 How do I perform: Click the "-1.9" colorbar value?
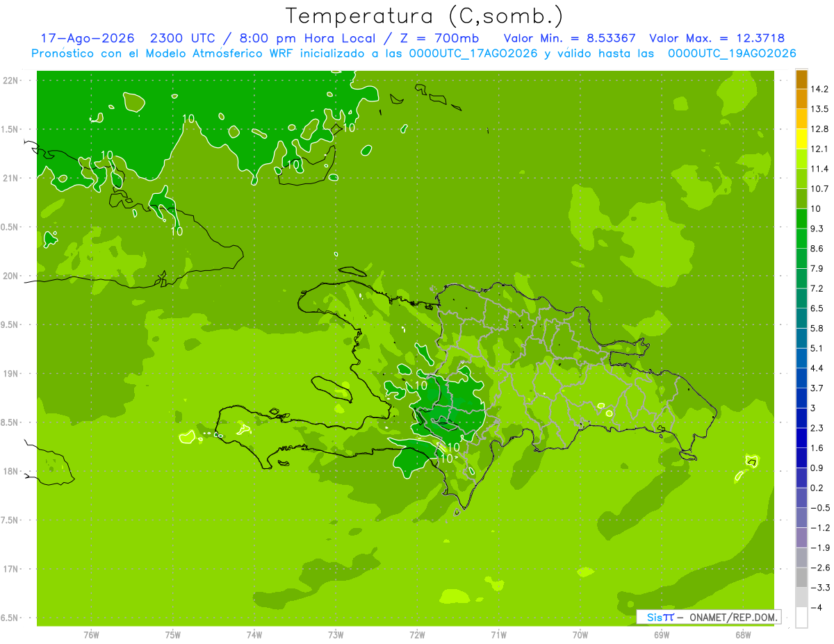coord(820,548)
